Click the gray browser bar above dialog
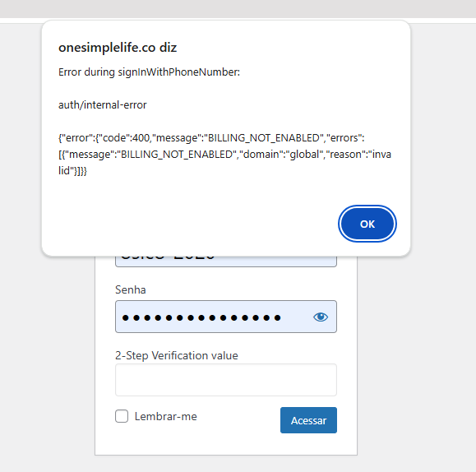The height and width of the screenshot is (472, 476). pos(238,9)
